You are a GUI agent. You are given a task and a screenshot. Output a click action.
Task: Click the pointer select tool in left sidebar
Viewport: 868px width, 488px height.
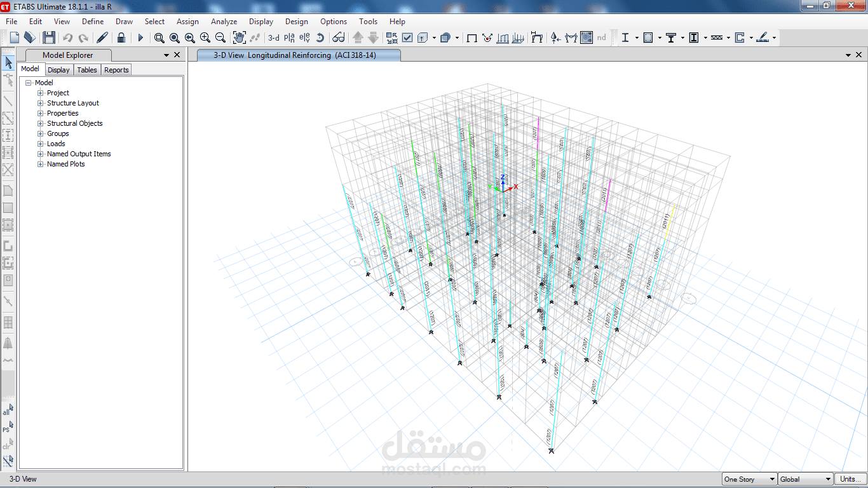coord(8,63)
